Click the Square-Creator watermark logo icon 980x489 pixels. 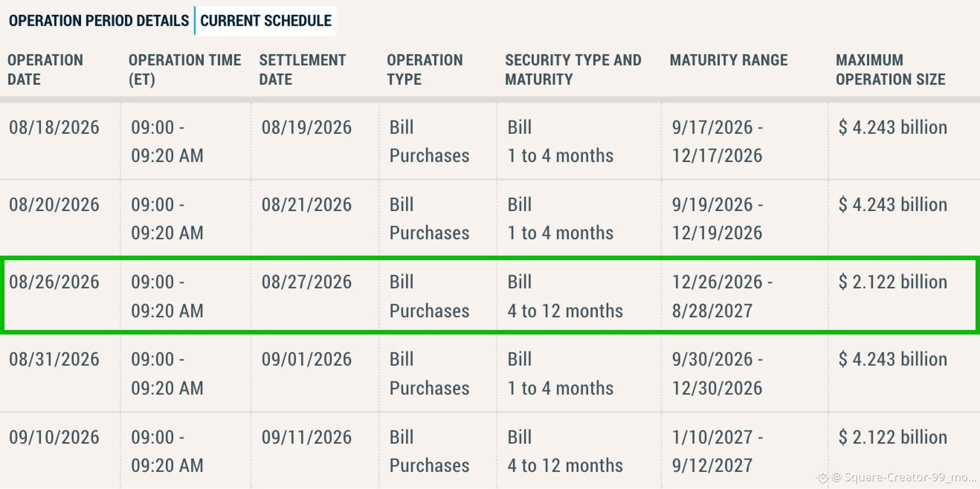(x=822, y=477)
